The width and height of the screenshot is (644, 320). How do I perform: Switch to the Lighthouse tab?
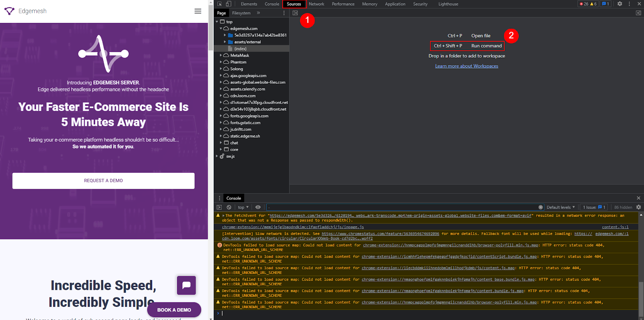point(448,4)
